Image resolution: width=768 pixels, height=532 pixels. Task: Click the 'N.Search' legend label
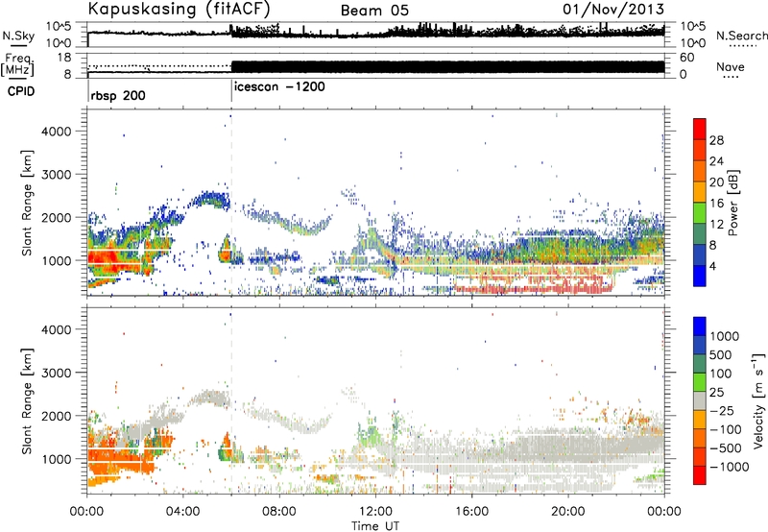pyautogui.click(x=741, y=36)
